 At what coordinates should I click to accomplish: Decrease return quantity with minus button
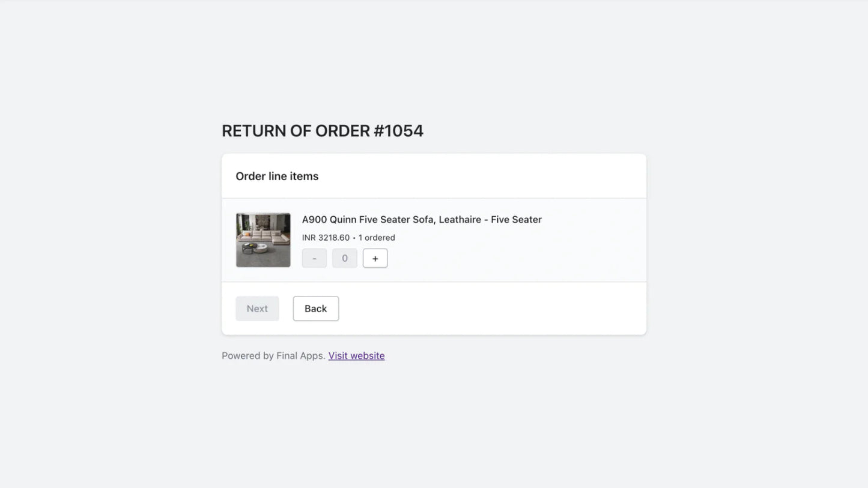coord(314,258)
